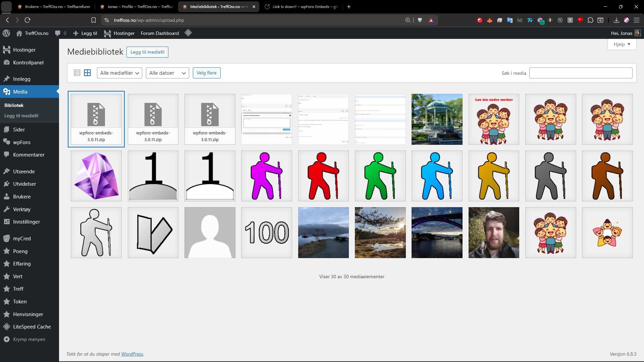The height and width of the screenshot is (362, 644).
Task: Open the WordPress footer link
Action: point(132,354)
